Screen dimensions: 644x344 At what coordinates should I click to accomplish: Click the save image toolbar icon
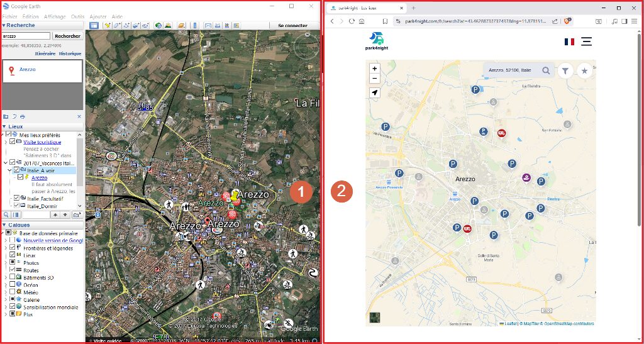pos(226,25)
